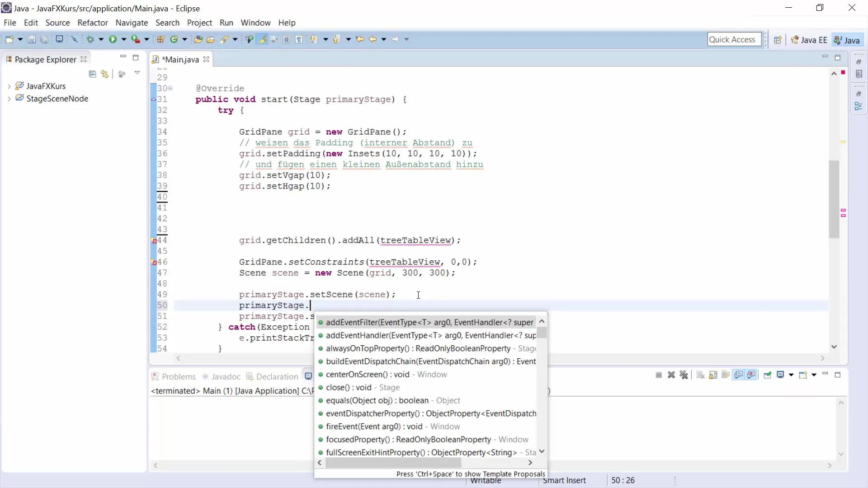
Task: Toggle the Skip All Breakpoints icon
Action: (x=74, y=39)
